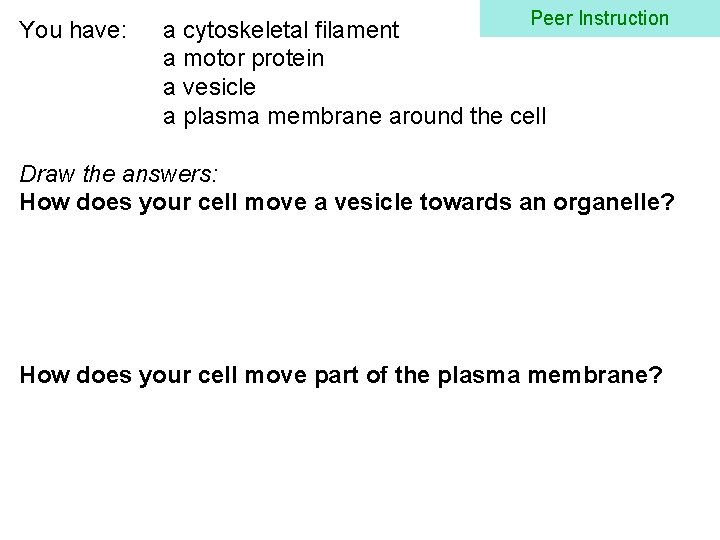720x540 pixels.
Task: Click the italic 'Draw the answers:' text
Action: pyautogui.click(x=118, y=174)
